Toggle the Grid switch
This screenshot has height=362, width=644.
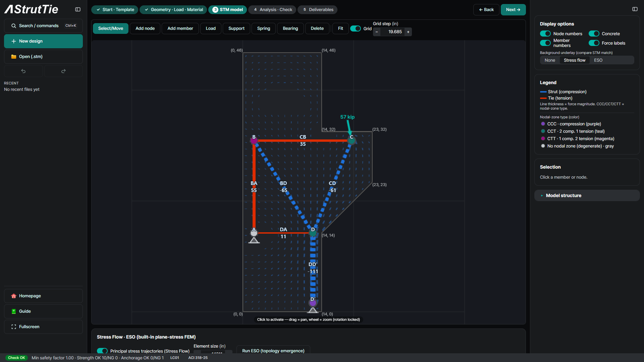tap(356, 28)
